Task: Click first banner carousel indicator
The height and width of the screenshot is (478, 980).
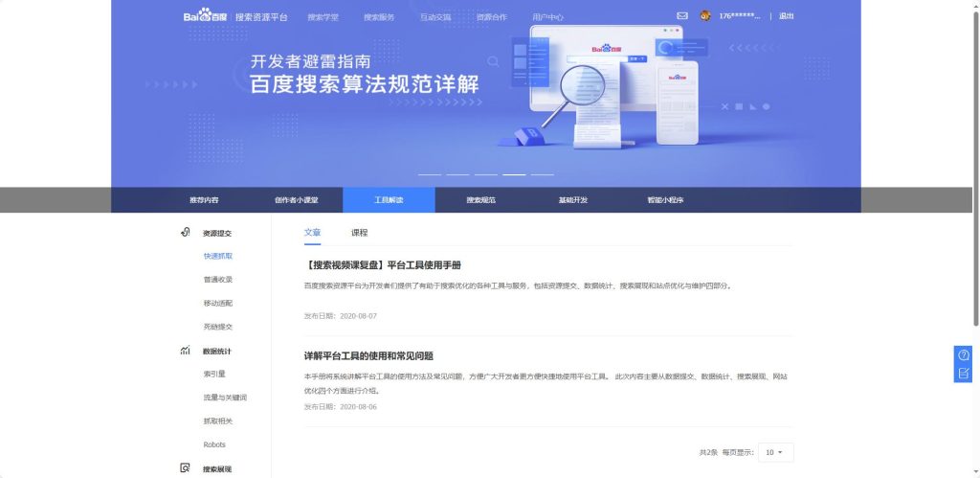Action: pos(430,174)
